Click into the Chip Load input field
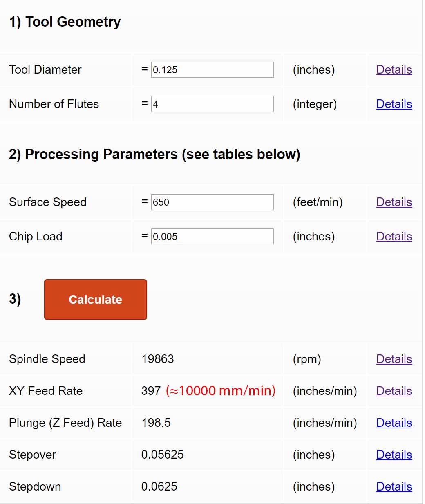The height and width of the screenshot is (504, 425). pos(212,237)
